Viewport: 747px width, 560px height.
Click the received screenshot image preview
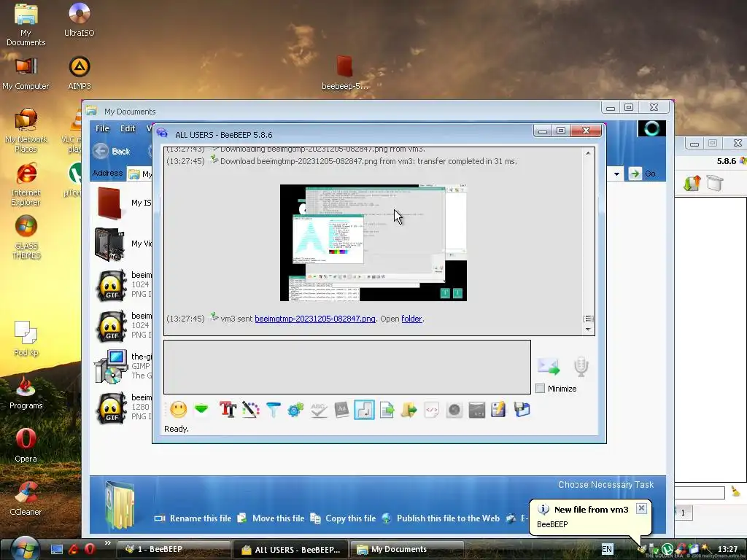click(373, 242)
